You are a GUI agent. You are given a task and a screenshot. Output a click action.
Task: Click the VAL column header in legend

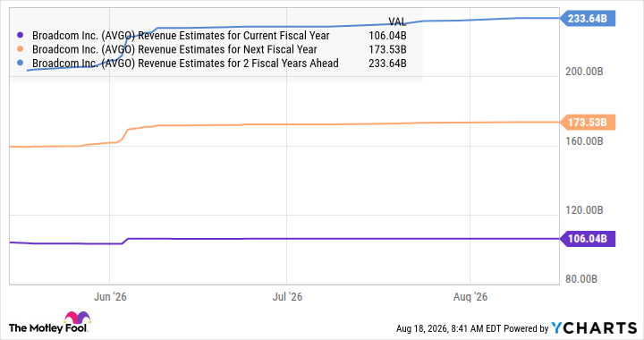pos(397,21)
